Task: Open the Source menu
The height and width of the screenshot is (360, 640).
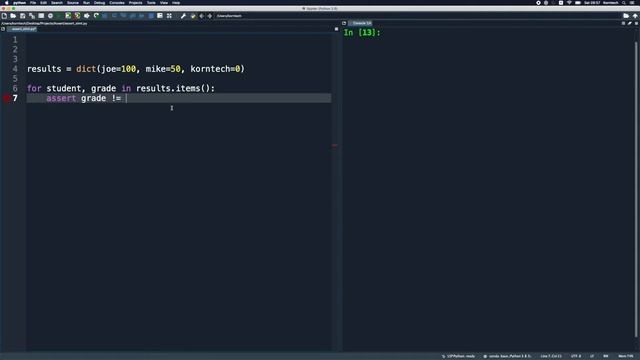Action: click(x=73, y=3)
